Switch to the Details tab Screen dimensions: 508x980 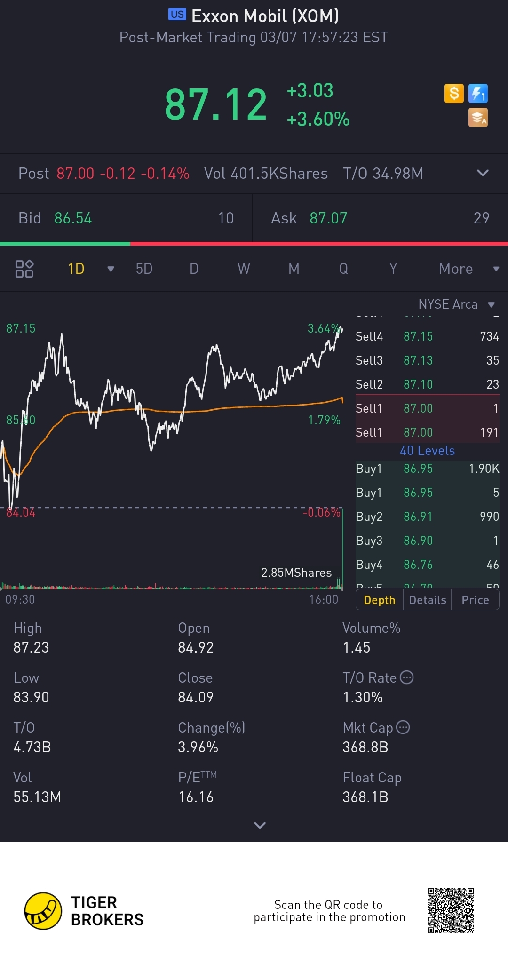point(428,600)
